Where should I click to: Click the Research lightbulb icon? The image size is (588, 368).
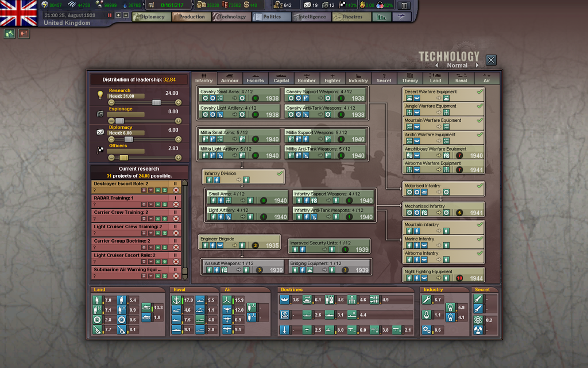(100, 95)
